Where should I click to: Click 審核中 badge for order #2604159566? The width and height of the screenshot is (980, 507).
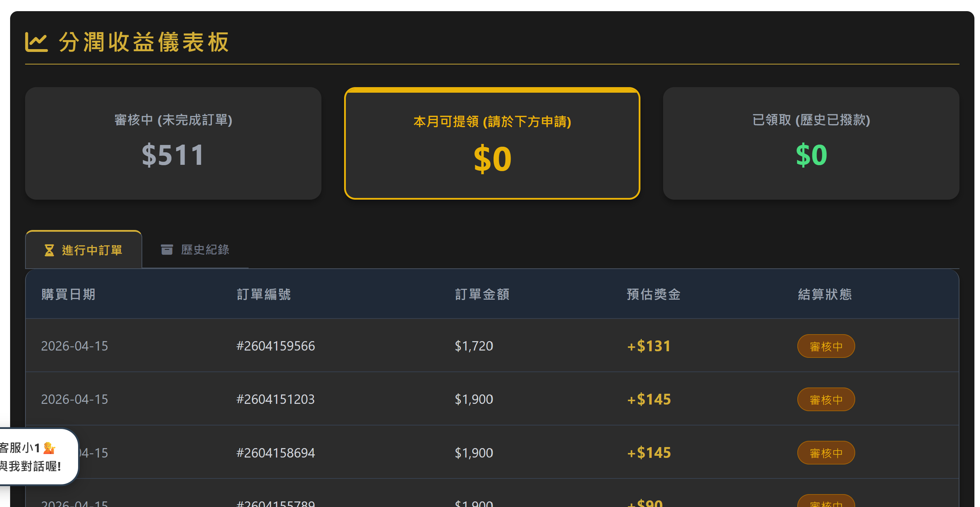tap(826, 346)
